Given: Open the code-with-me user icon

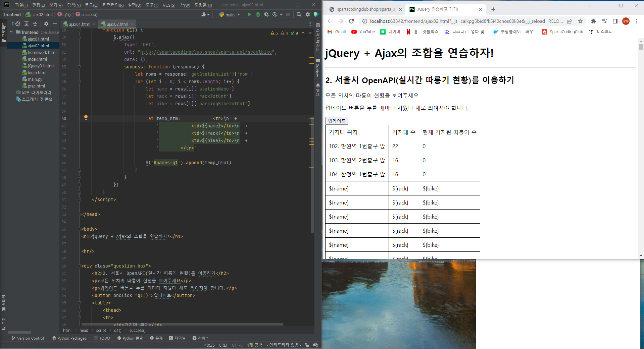Looking at the screenshot, I should [x=205, y=14].
